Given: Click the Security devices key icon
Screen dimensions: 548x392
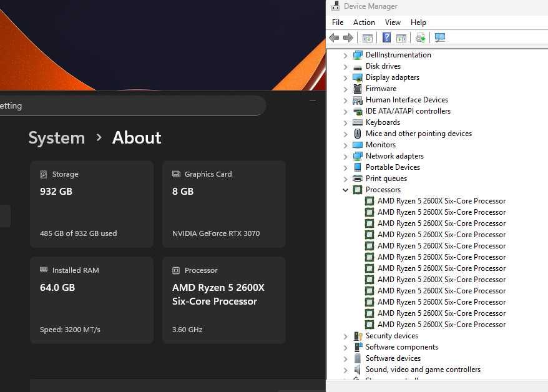Looking at the screenshot, I should pos(358,336).
